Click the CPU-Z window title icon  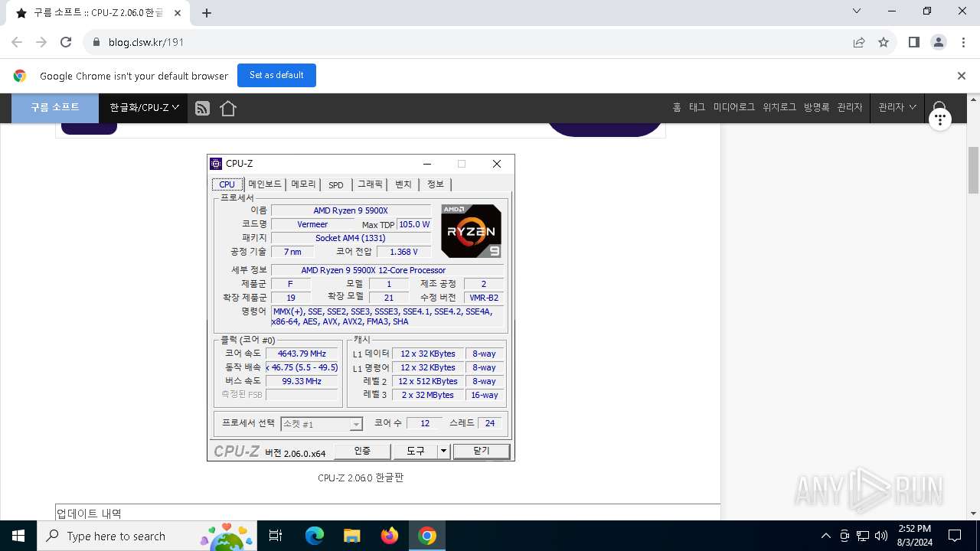coord(216,164)
